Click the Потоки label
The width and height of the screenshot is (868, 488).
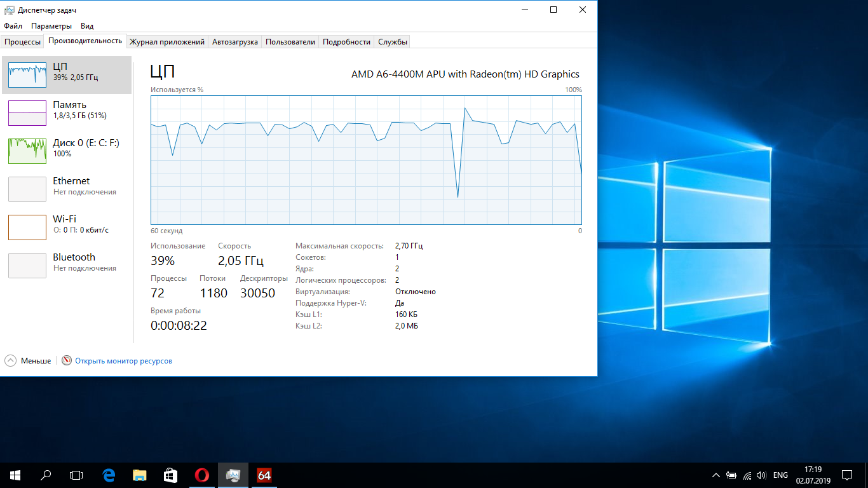pos(212,278)
